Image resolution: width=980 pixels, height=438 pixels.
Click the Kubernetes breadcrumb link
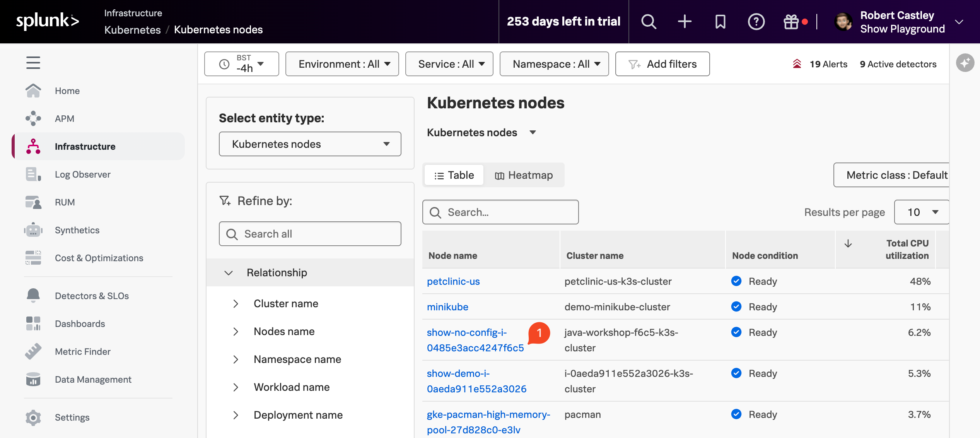(x=133, y=30)
